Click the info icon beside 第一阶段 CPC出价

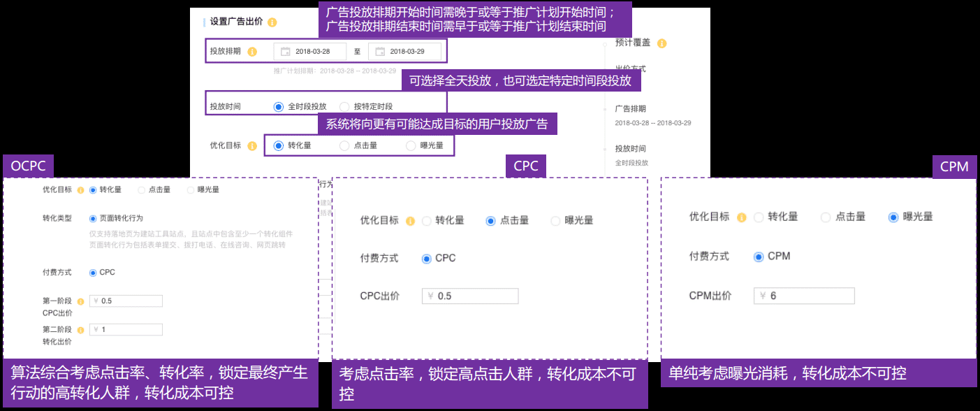[x=81, y=301]
